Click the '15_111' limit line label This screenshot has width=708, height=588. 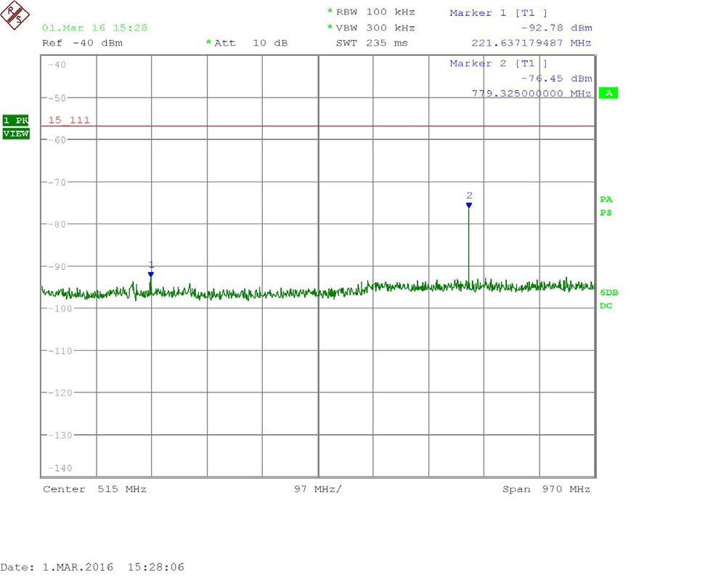click(x=69, y=120)
